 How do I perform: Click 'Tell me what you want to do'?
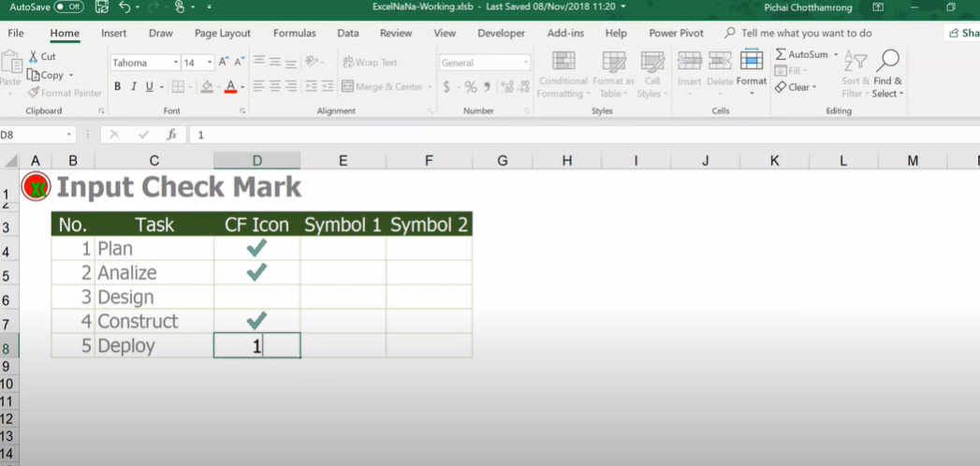tap(806, 33)
